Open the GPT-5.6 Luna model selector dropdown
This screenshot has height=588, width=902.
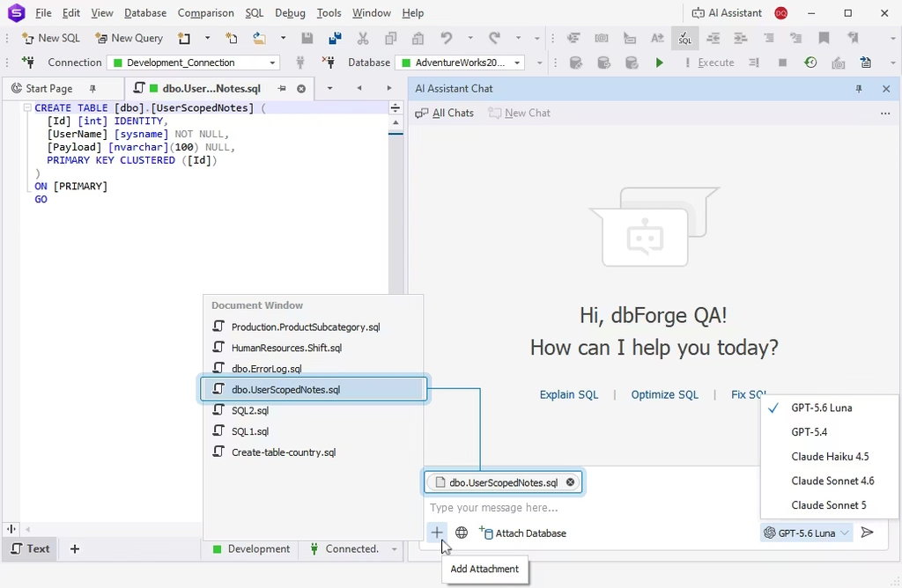(x=807, y=533)
